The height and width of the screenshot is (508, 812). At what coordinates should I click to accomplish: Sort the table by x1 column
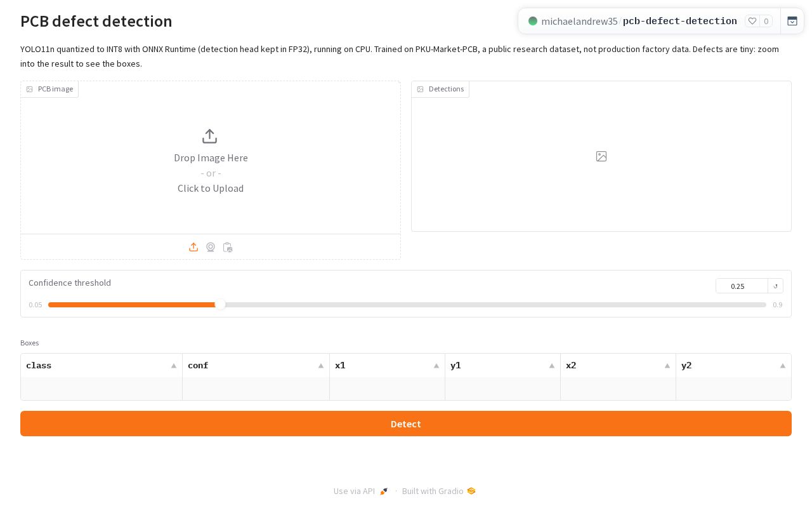coord(436,366)
